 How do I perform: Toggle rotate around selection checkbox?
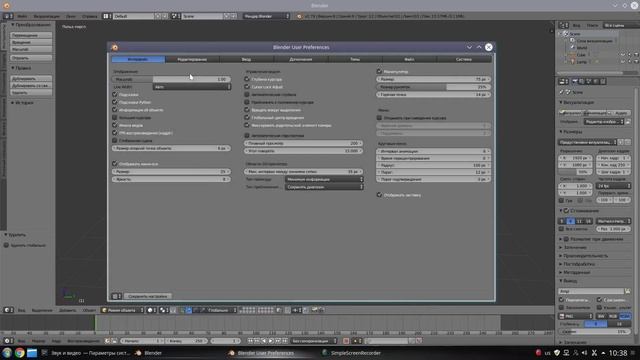point(247,110)
